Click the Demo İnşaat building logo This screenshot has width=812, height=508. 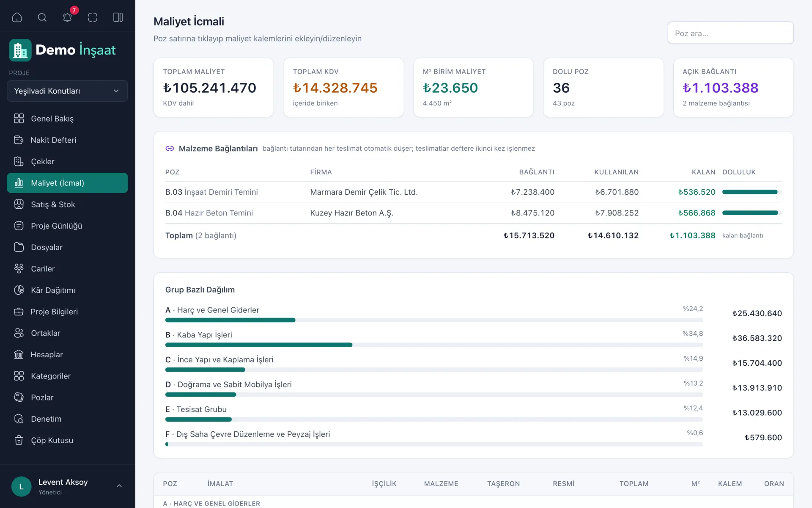pos(20,50)
